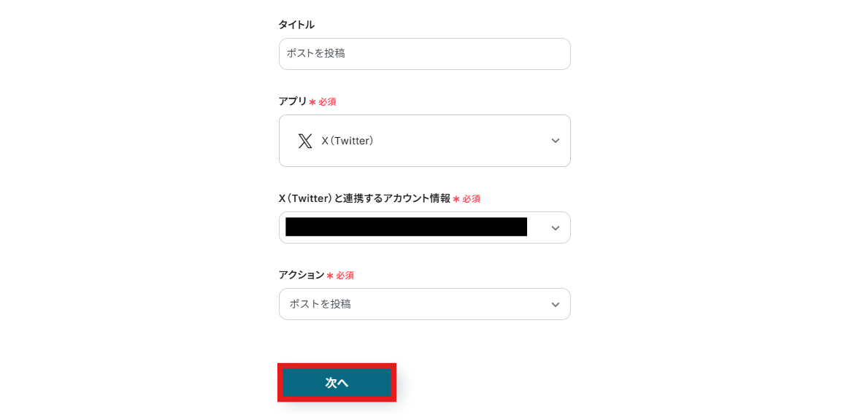Select the redacted linked account entry
This screenshot has height=420, width=868.
[x=406, y=227]
